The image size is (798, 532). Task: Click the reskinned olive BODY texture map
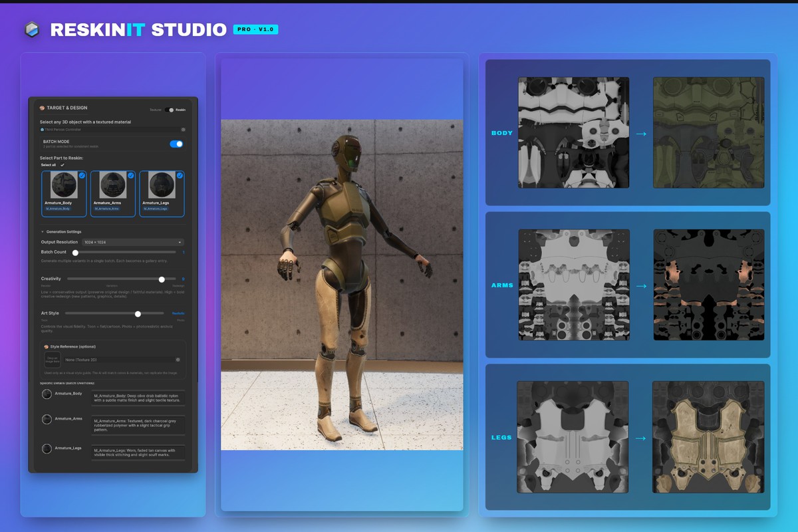click(x=709, y=132)
